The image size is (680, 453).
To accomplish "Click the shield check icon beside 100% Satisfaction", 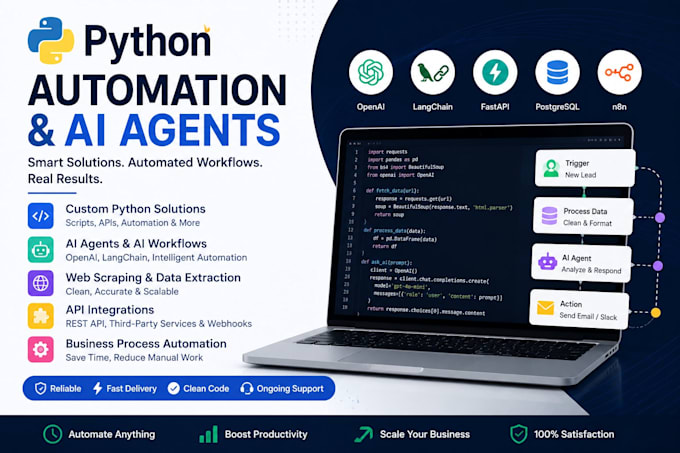I will click(x=518, y=434).
